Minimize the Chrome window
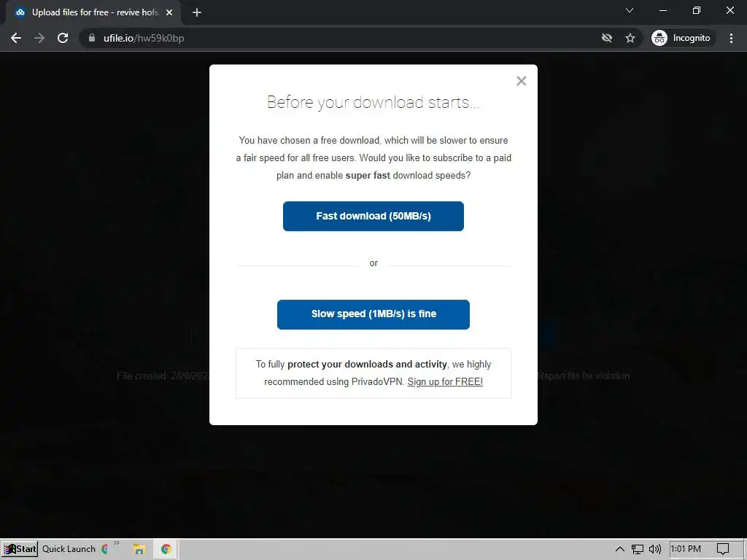The image size is (747, 560). (x=662, y=10)
